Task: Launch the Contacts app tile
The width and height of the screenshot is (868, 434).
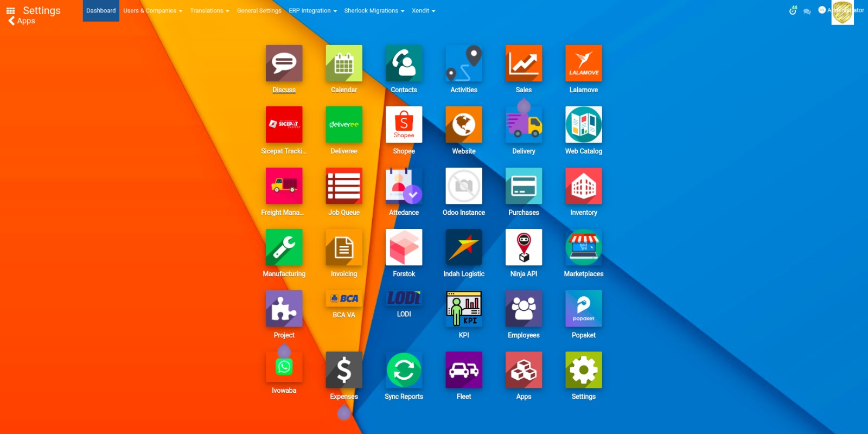Action: click(404, 63)
